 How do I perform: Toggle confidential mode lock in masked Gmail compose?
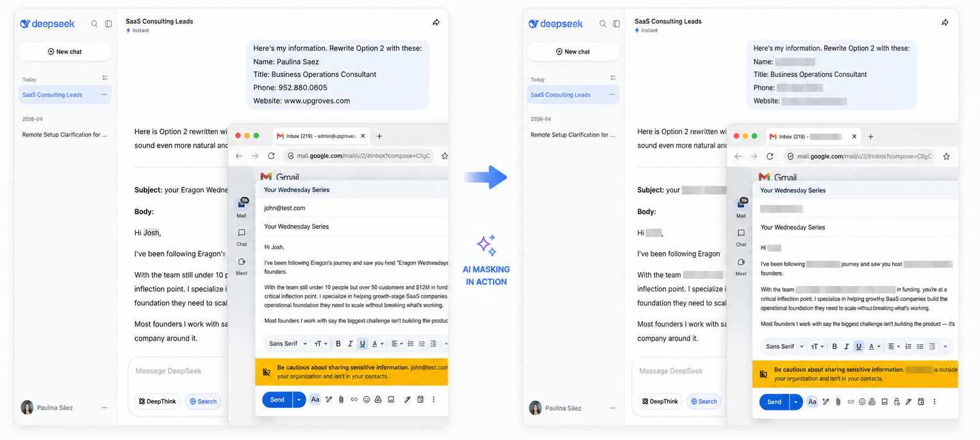897,402
